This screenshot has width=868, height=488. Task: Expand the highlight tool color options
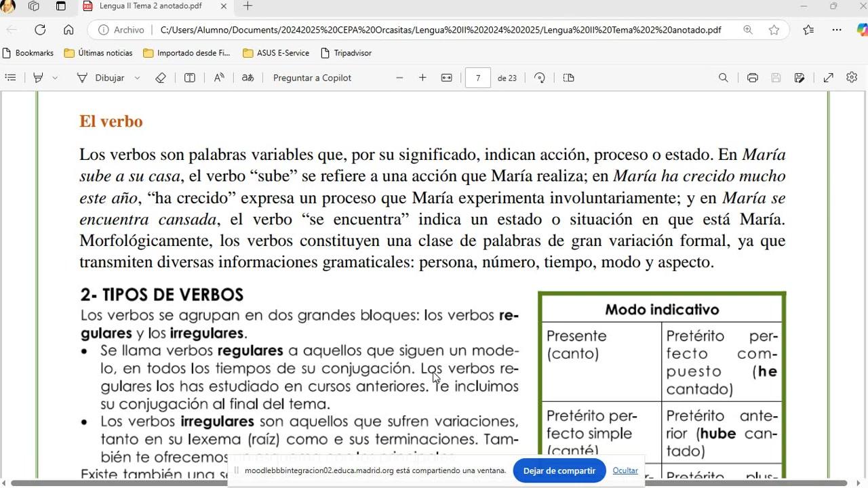tap(55, 78)
